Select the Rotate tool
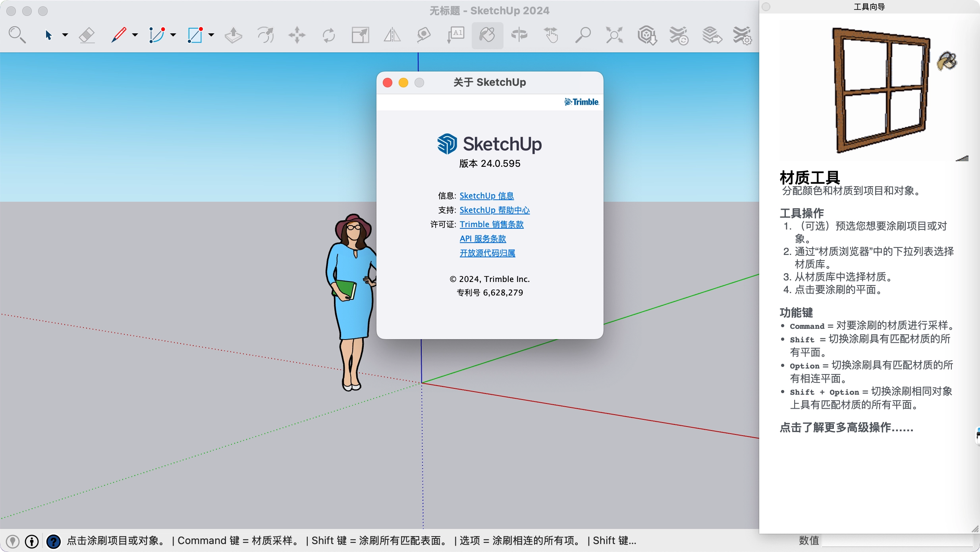The height and width of the screenshot is (552, 980). coord(329,35)
